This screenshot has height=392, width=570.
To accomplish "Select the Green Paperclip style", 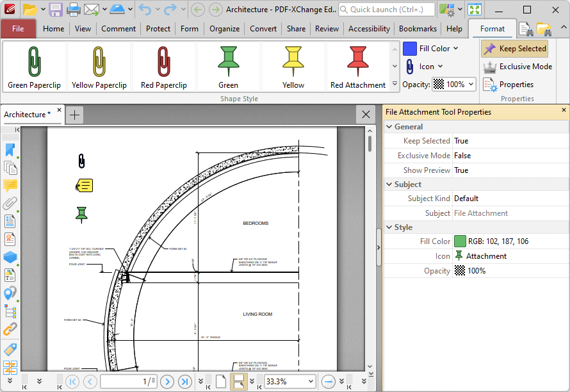I will [x=34, y=66].
